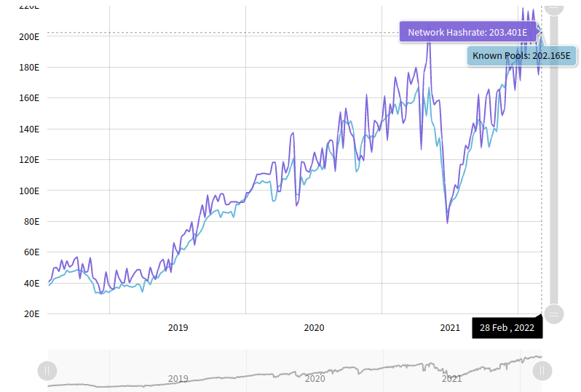
Task: Click 2020 in the bottom range preview
Action: (315, 378)
